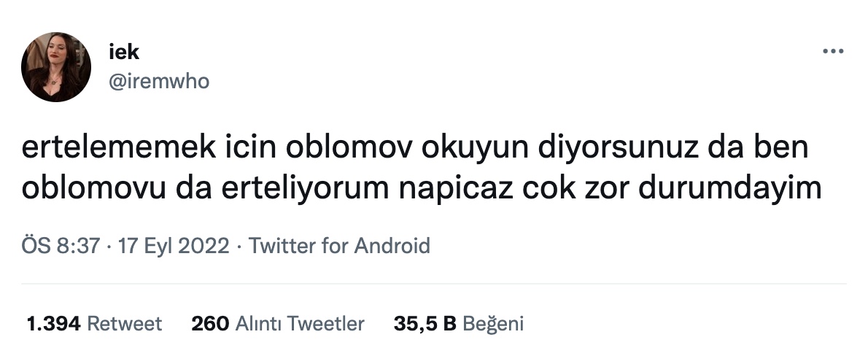Viewport: 868px width, 356px height.
Task: Select the ÖS 8:37 timestamp
Action: [61, 245]
